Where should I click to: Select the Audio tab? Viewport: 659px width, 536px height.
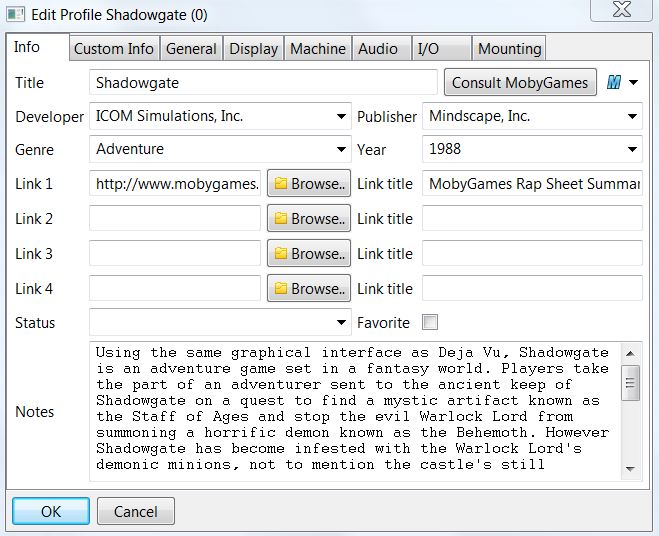[x=382, y=49]
